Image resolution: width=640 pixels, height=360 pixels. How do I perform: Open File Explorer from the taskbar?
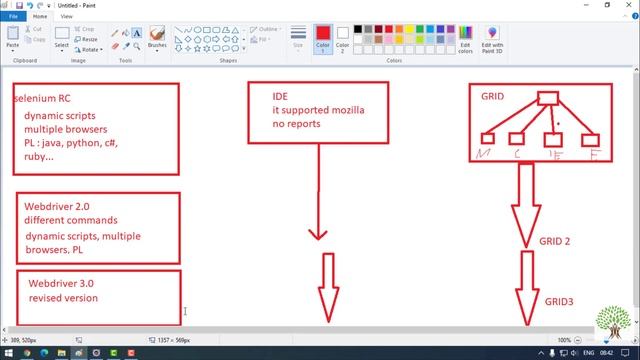(62, 353)
